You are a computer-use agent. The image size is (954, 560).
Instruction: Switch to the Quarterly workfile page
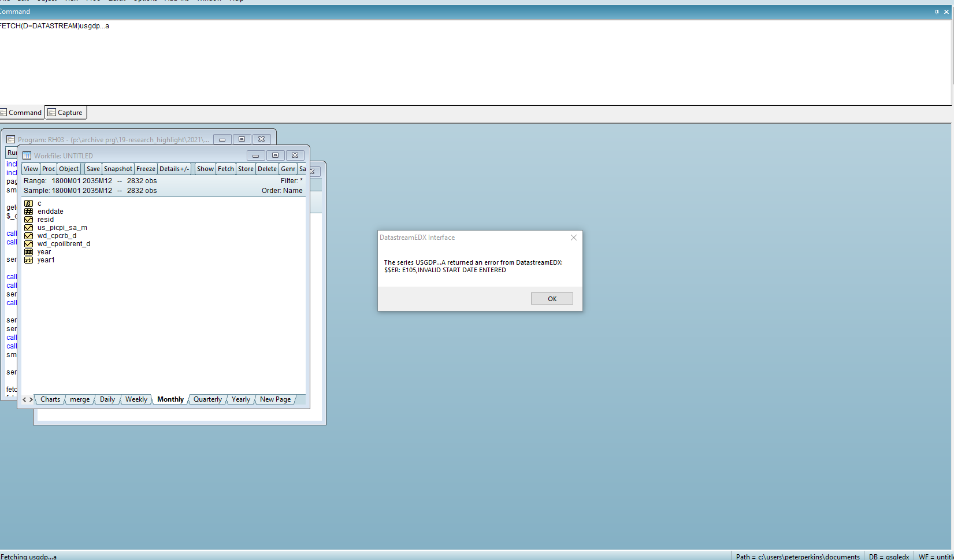207,399
